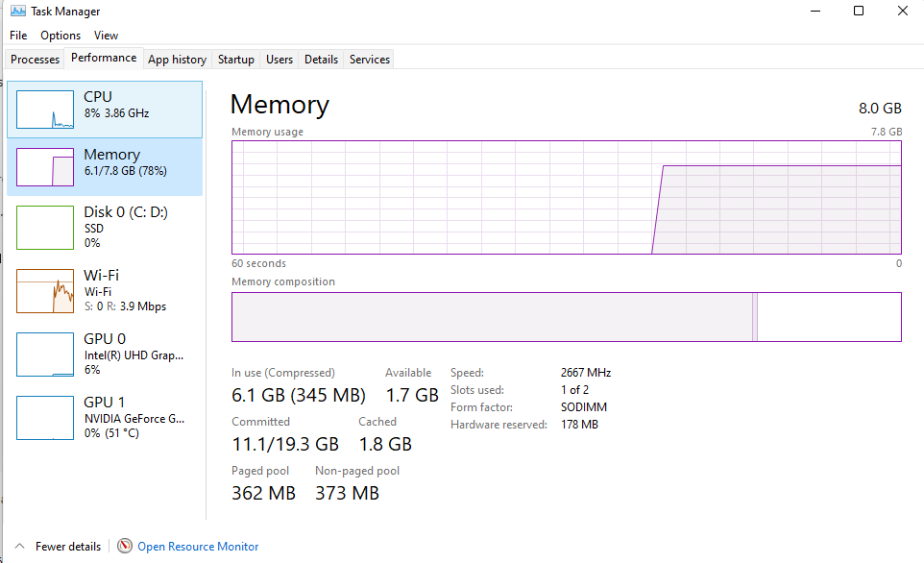This screenshot has height=563, width=924.
Task: Select the CPU mini graph thumbnail
Action: pos(45,110)
